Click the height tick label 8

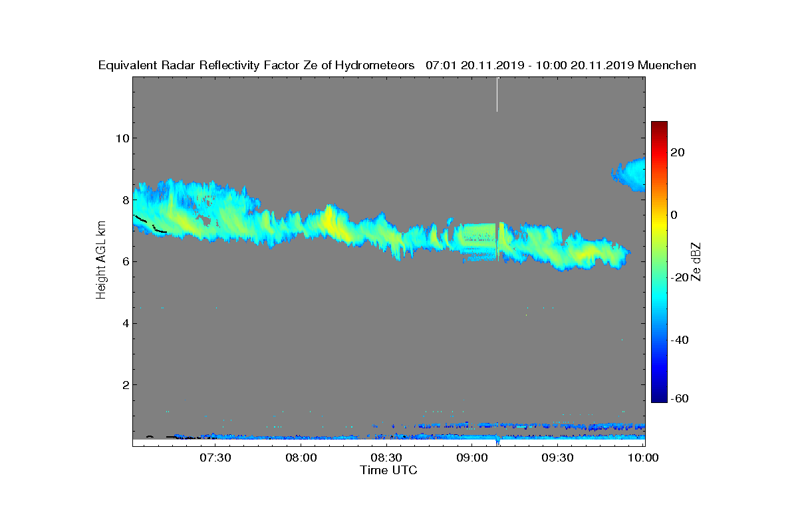point(124,200)
